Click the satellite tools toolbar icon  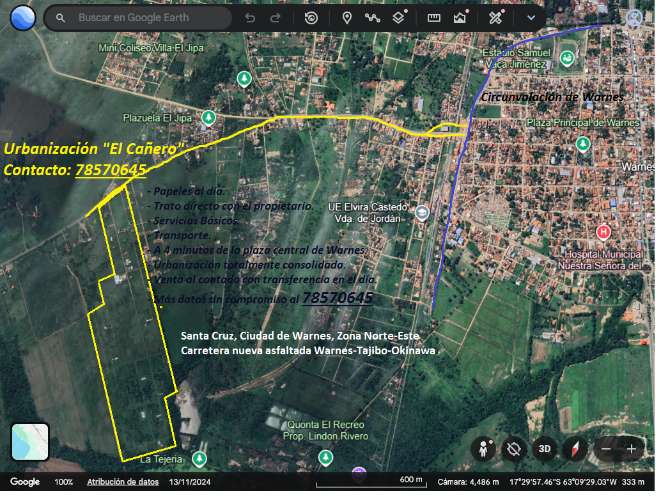pos(496,18)
